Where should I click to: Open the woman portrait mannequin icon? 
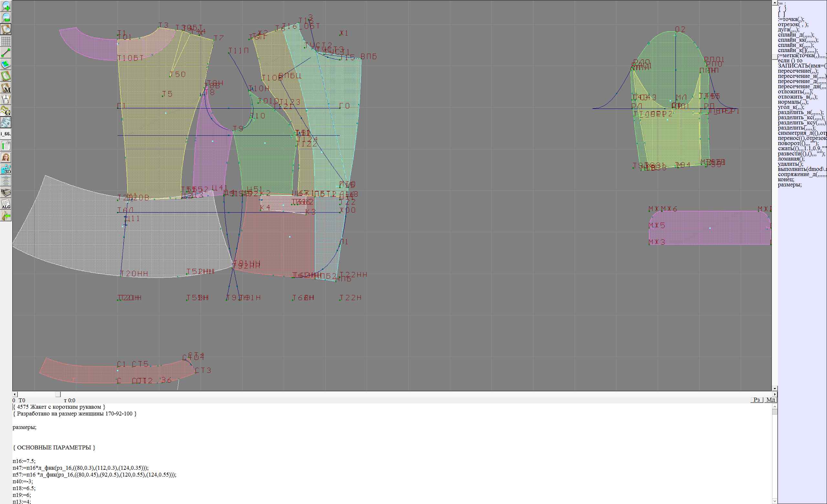(x=6, y=157)
